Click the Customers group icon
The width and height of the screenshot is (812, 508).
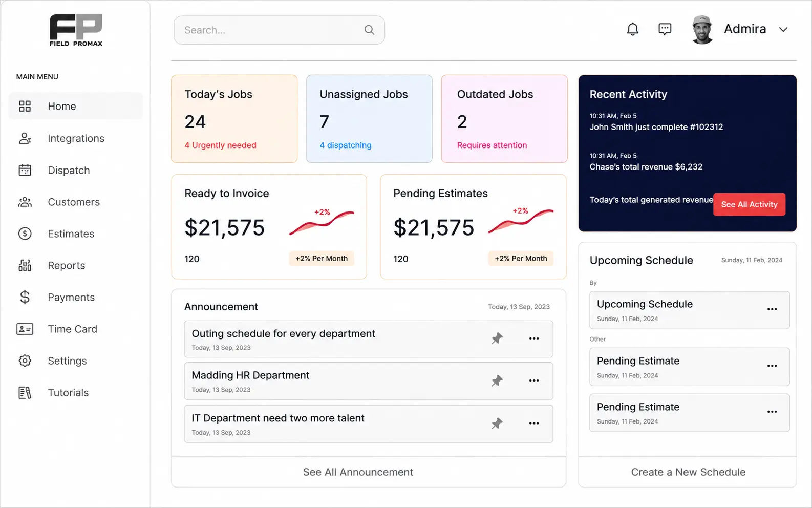pyautogui.click(x=25, y=202)
